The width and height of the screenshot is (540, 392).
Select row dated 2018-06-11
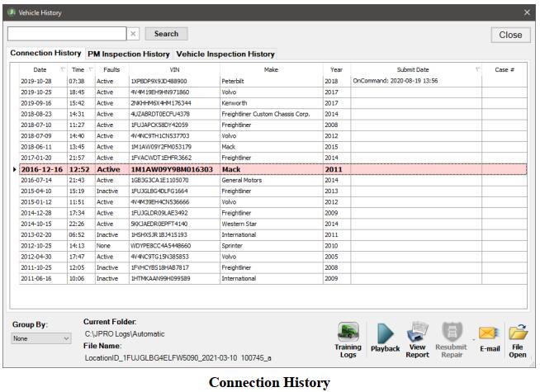273,147
